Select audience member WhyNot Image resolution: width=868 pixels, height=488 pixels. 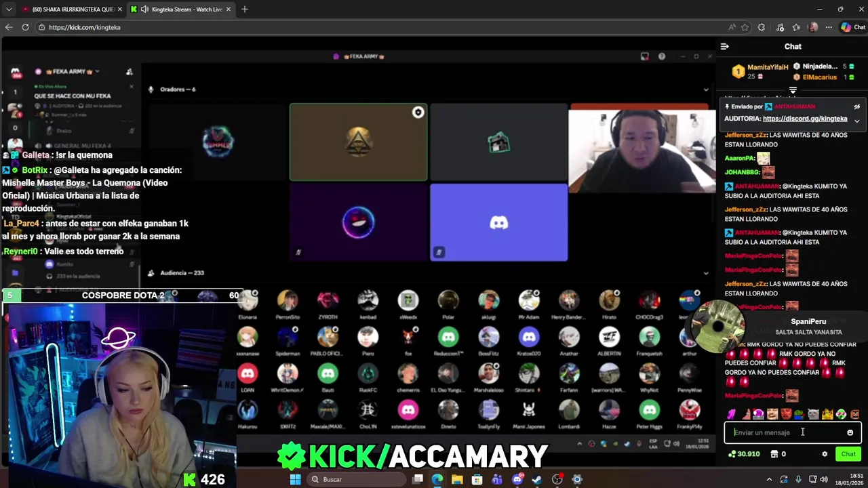pyautogui.click(x=649, y=377)
